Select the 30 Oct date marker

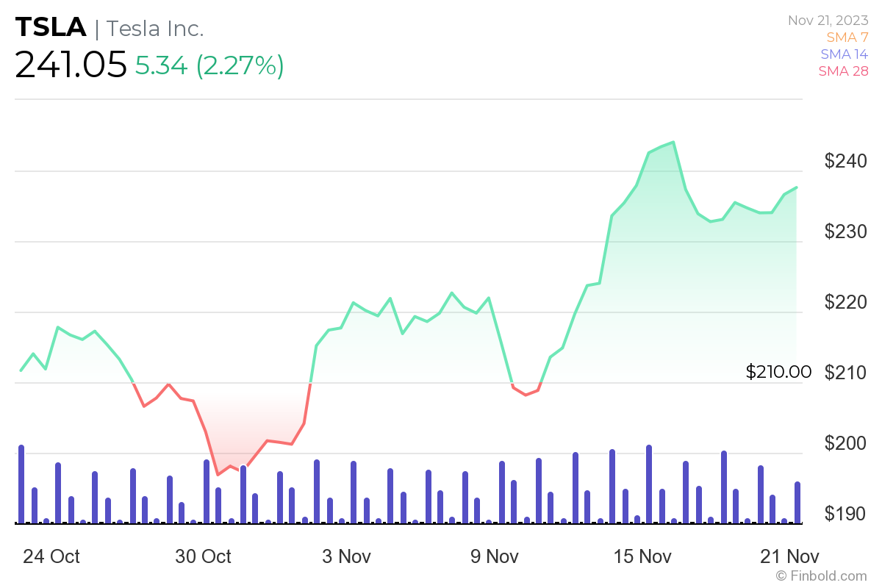pyautogui.click(x=204, y=556)
